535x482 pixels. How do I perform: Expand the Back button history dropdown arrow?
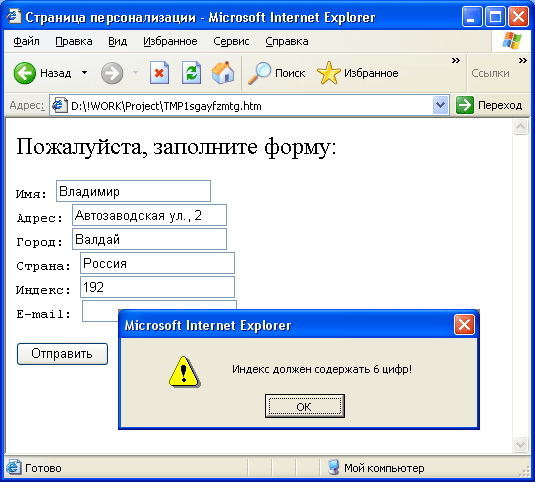[x=84, y=73]
